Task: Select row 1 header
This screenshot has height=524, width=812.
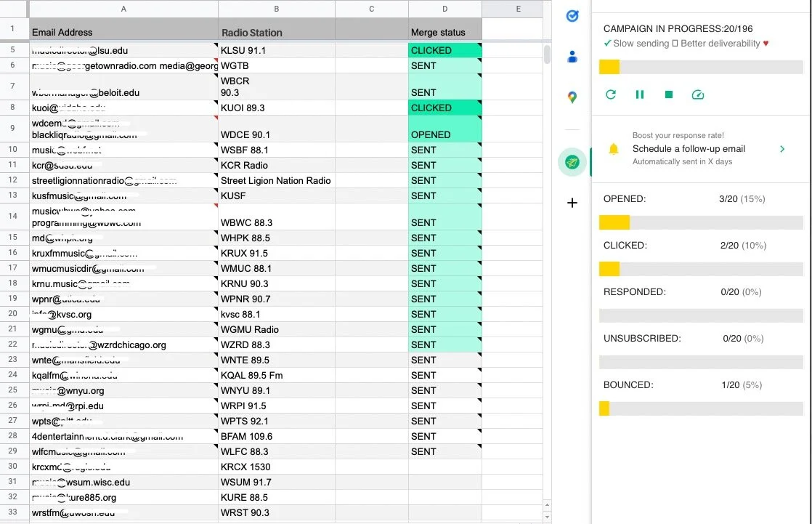Action: [x=14, y=29]
